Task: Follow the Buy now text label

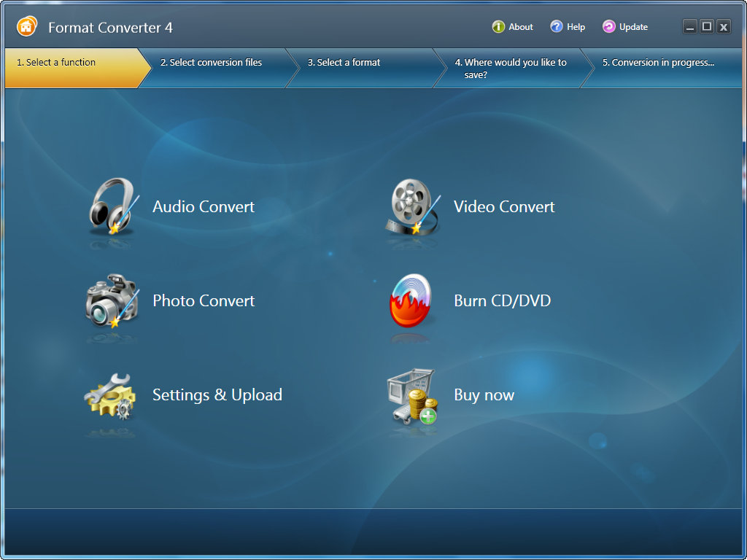Action: click(x=484, y=395)
